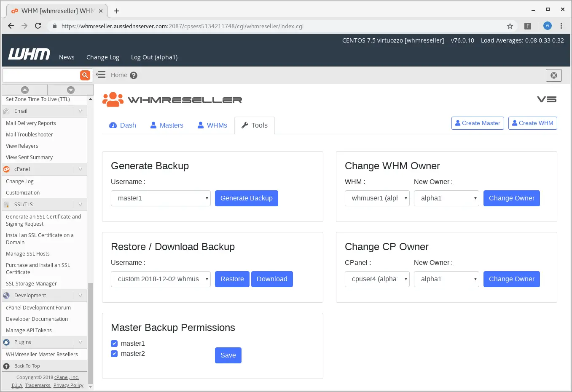
Task: Open Generate Backup username dropdown
Action: 161,198
